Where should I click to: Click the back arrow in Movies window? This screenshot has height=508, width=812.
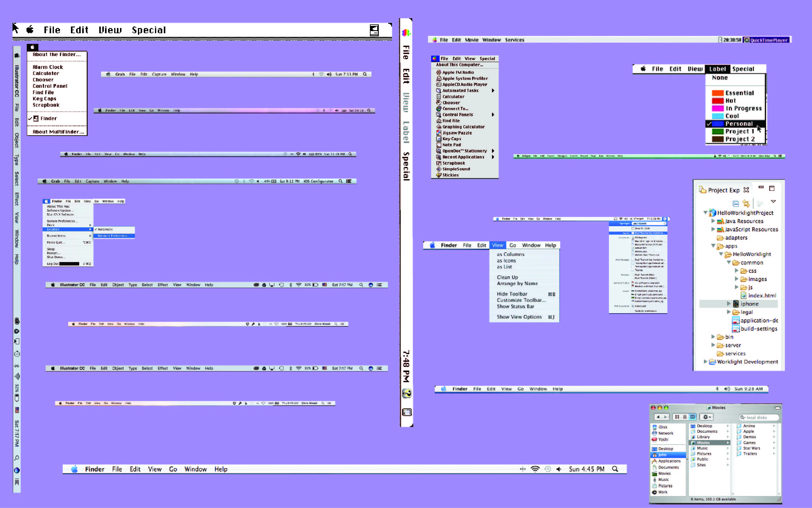coord(658,417)
